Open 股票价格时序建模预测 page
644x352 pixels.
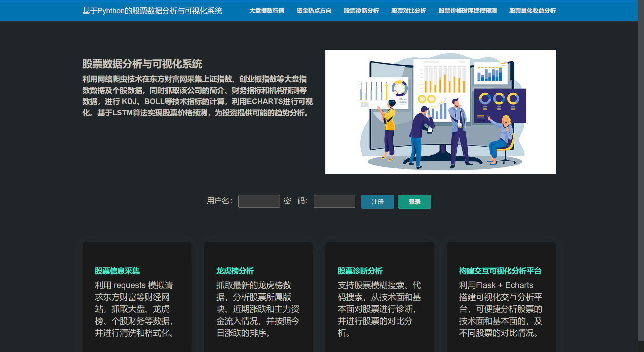coord(467,11)
